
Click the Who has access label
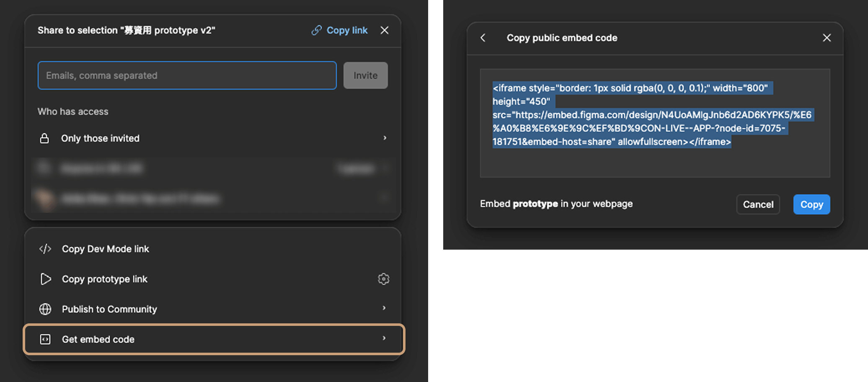coord(73,111)
